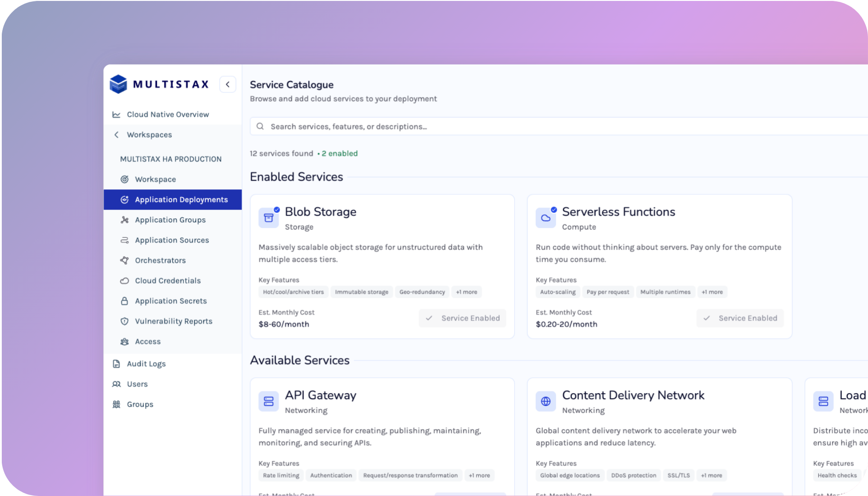This screenshot has width=868, height=496.
Task: Toggle Service Enabled for Blob Storage
Action: pyautogui.click(x=462, y=318)
